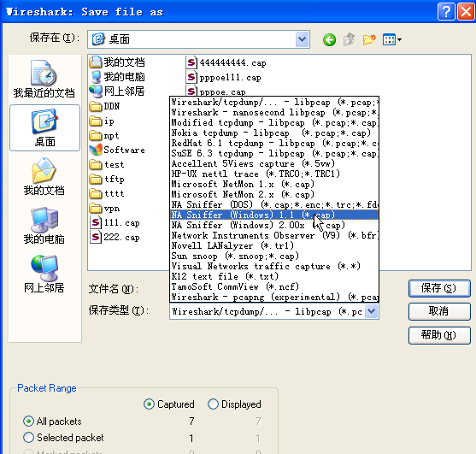The height and width of the screenshot is (454, 476).
Task: Choose Wireshark/tcpdump libpcap format from list
Action: [274, 103]
